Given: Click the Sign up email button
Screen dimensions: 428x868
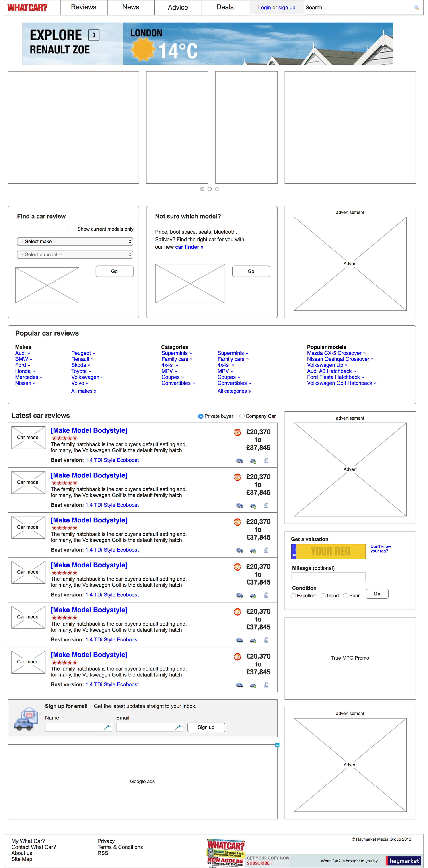Looking at the screenshot, I should click(206, 727).
